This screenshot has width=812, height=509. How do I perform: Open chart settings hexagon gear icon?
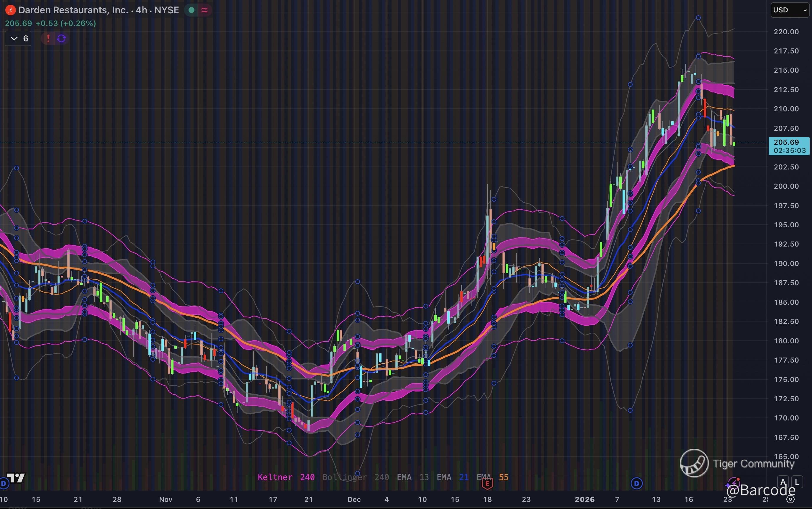(x=791, y=499)
